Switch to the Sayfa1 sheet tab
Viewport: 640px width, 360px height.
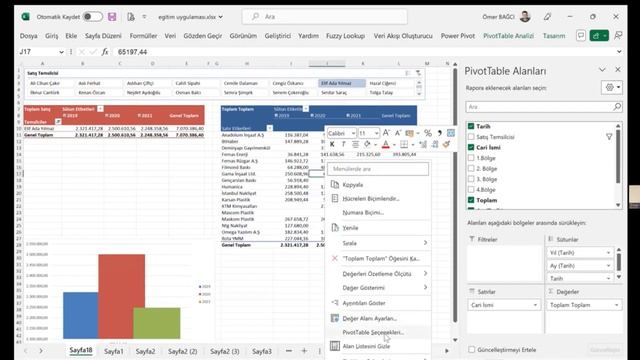(113, 351)
